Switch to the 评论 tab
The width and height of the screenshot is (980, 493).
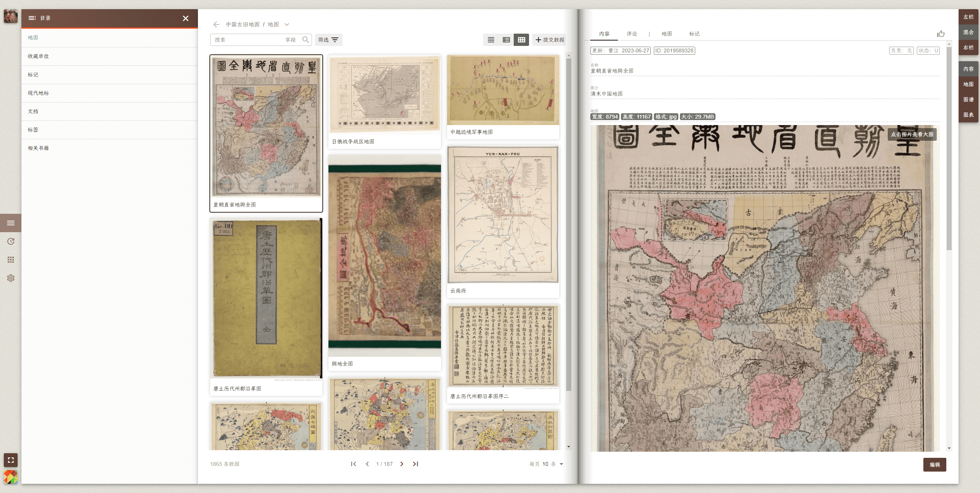[x=632, y=34]
